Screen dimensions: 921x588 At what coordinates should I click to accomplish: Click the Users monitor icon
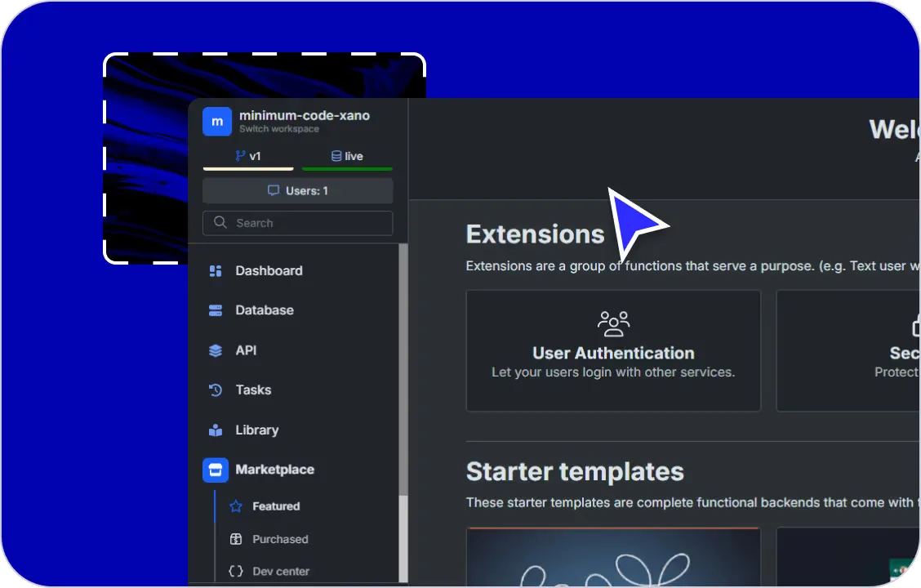click(274, 190)
